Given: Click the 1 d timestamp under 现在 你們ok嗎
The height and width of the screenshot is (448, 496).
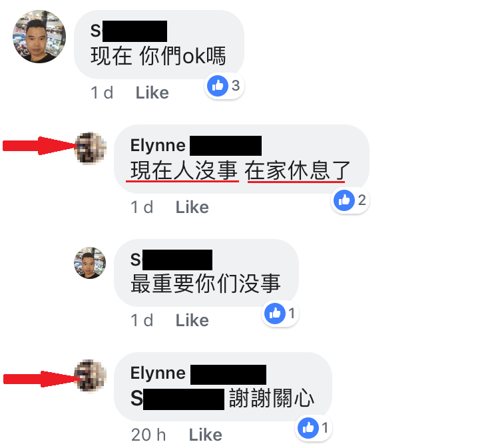Looking at the screenshot, I should 102,93.
